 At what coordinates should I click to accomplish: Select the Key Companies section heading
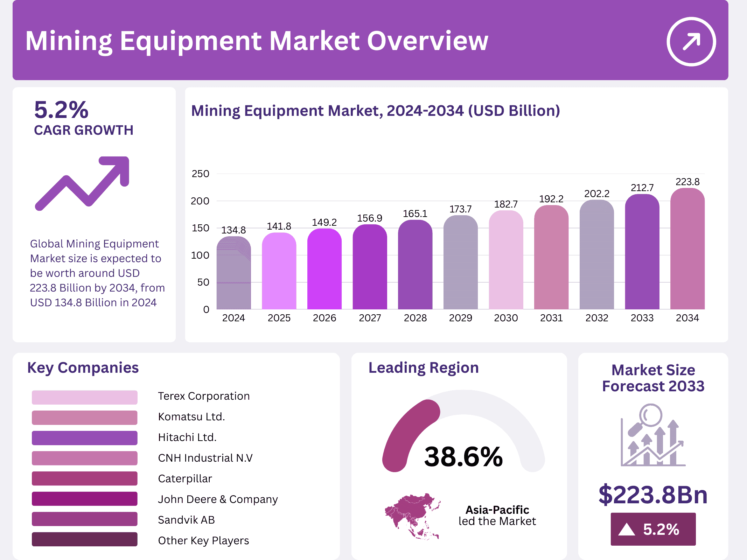click(x=83, y=368)
